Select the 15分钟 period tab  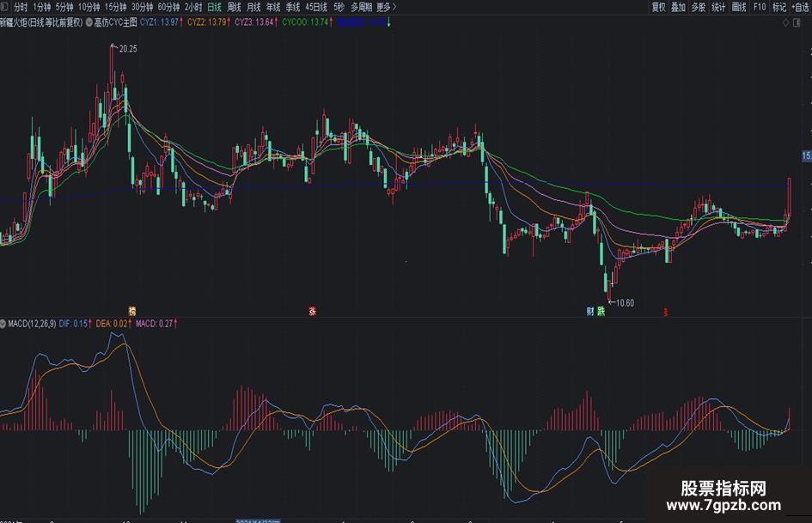click(x=115, y=7)
